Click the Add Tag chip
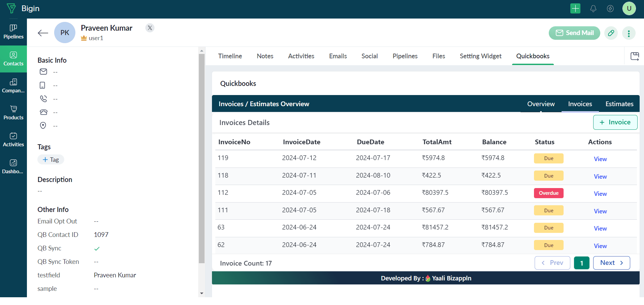Viewport: 644px width, 305px height. [51, 160]
